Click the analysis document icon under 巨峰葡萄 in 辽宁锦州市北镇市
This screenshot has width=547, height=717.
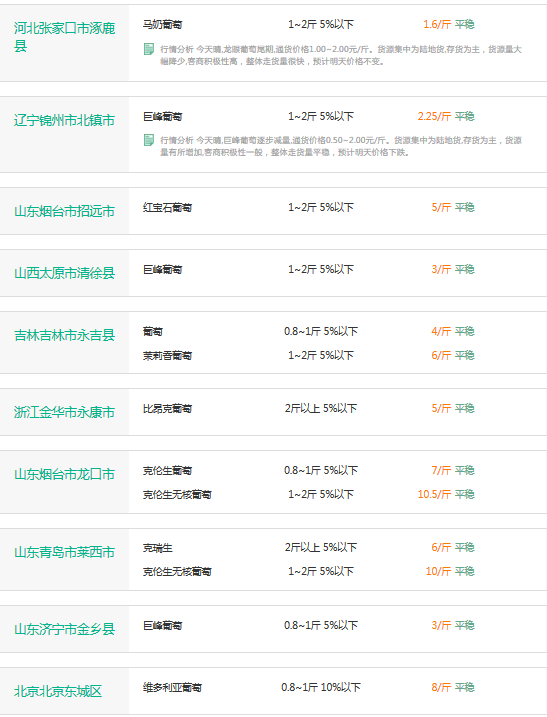[149, 140]
